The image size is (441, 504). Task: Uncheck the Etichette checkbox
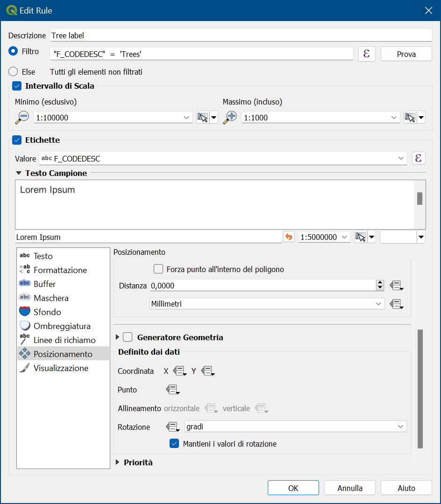(x=17, y=140)
